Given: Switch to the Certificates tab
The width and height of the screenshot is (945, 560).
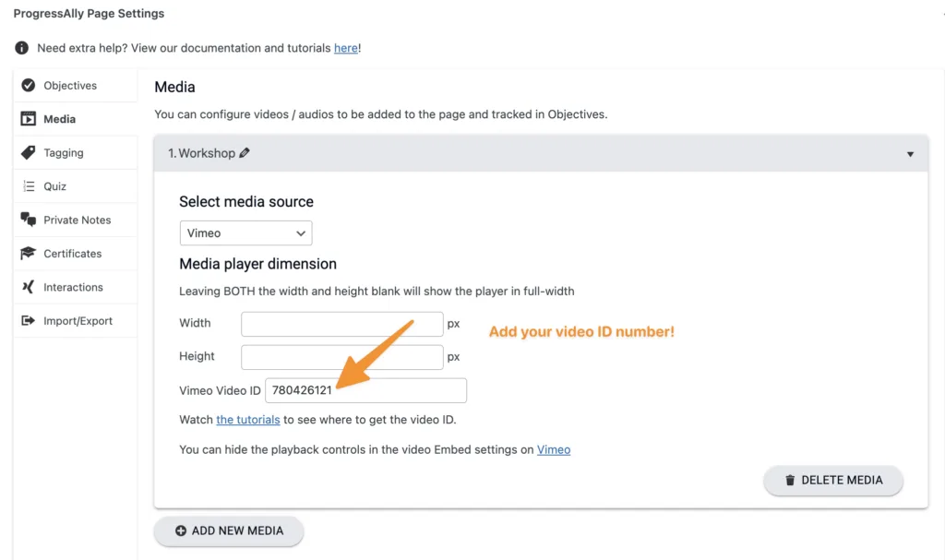Looking at the screenshot, I should (x=72, y=254).
